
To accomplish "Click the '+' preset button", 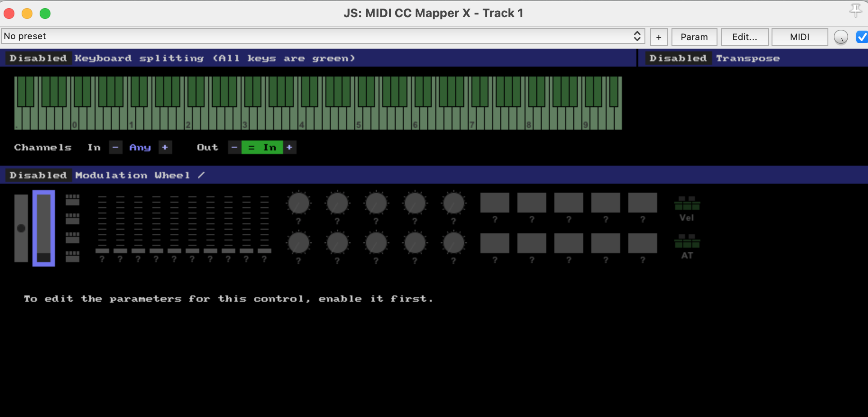I will point(659,37).
